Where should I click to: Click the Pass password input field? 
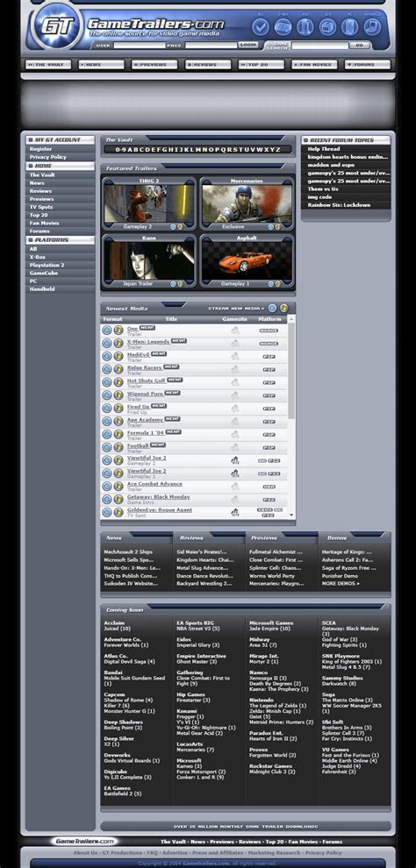pyautogui.click(x=211, y=45)
